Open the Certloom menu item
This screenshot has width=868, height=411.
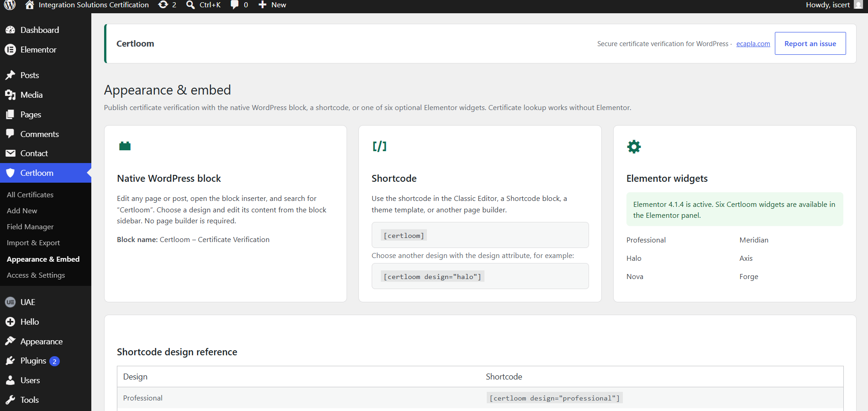(x=46, y=173)
